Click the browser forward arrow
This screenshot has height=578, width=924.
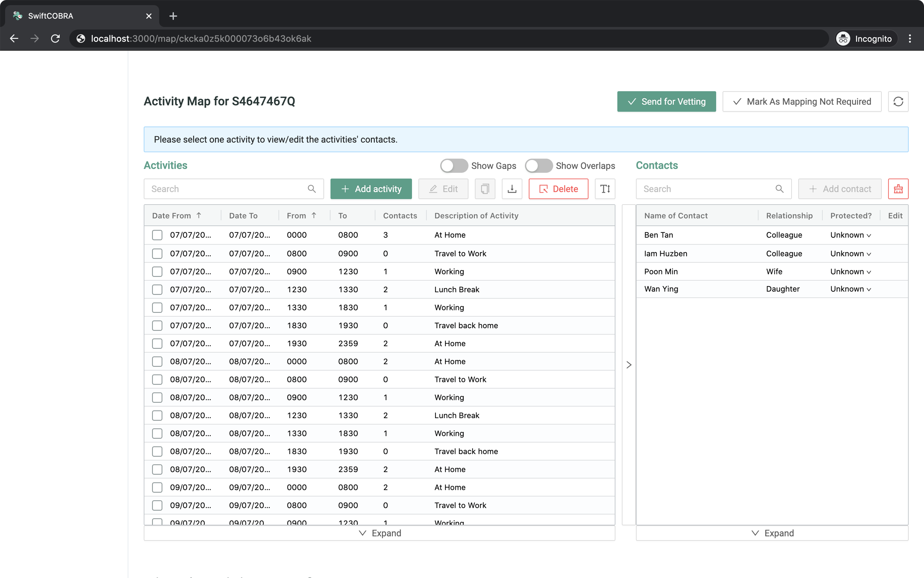point(35,39)
